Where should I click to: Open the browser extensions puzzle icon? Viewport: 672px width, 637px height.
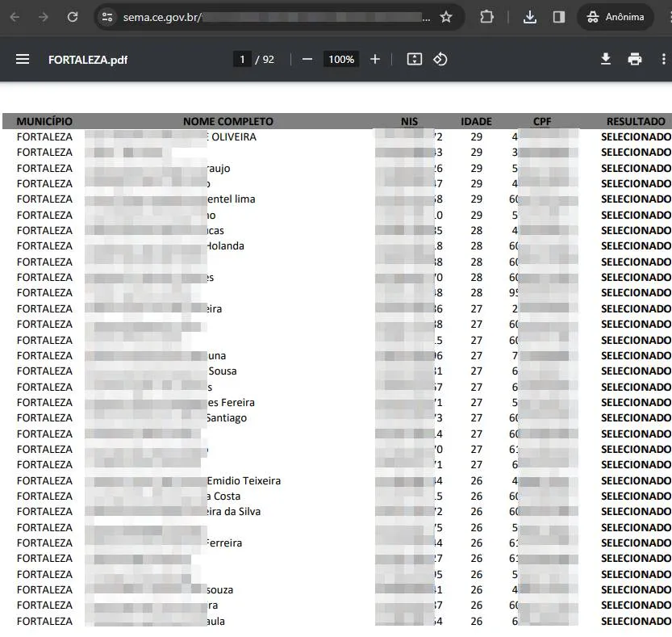[x=487, y=17]
